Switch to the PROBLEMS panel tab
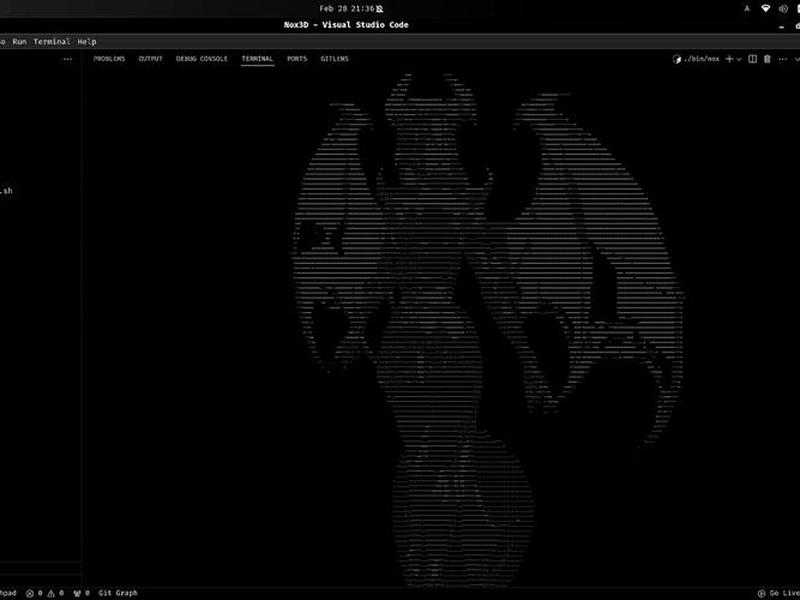This screenshot has height=600, width=800. pyautogui.click(x=109, y=59)
